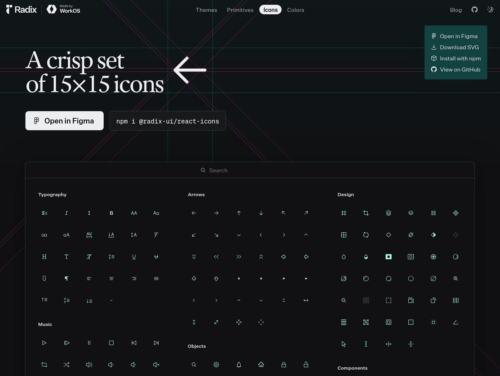The image size is (500, 376).
Task: Choose the closed lock icon
Action: click(283, 365)
